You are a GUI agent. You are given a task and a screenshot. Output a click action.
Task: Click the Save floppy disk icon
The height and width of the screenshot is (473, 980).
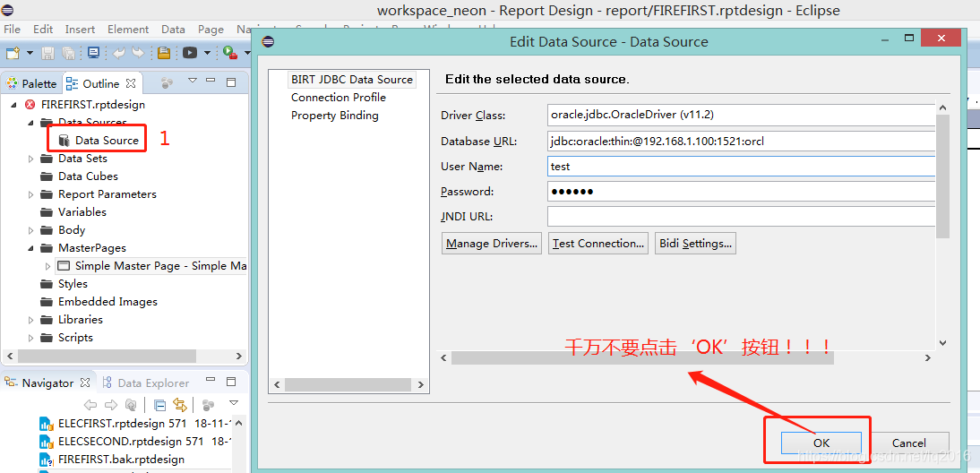(x=47, y=53)
